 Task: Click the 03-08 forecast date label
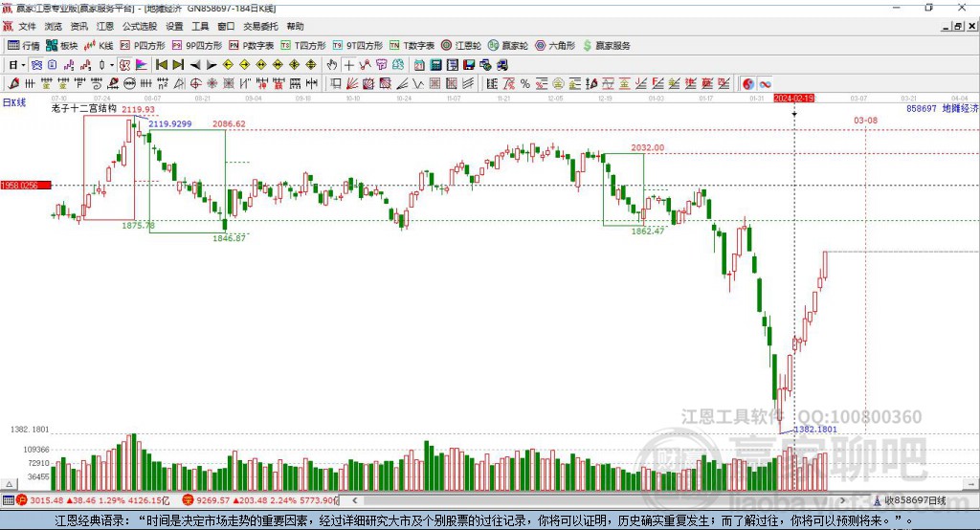click(865, 120)
